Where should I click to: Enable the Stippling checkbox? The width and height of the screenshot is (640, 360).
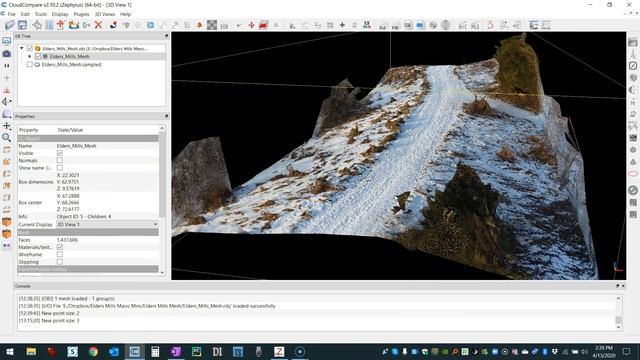point(60,262)
